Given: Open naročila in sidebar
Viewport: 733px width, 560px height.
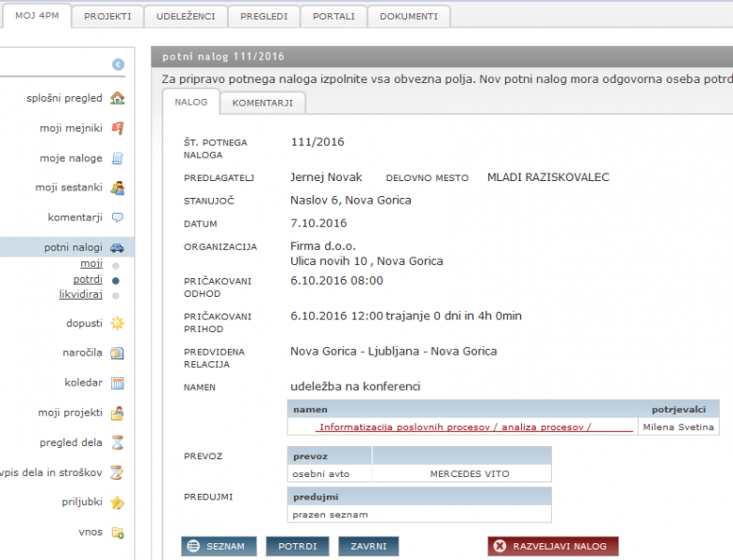Looking at the screenshot, I should pyautogui.click(x=82, y=353).
